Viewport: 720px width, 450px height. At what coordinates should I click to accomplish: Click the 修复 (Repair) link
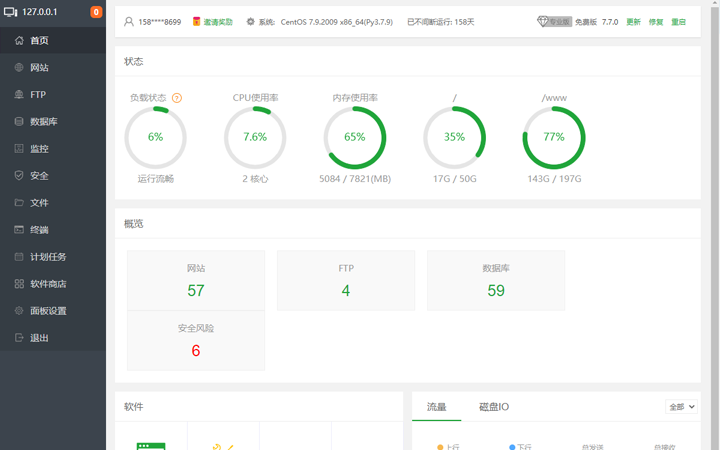point(656,22)
